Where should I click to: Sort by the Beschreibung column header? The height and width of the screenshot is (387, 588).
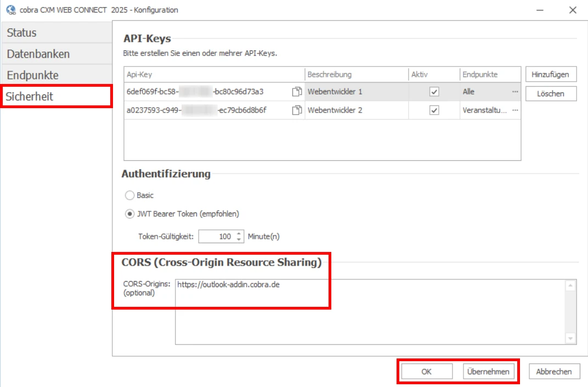[x=357, y=74]
